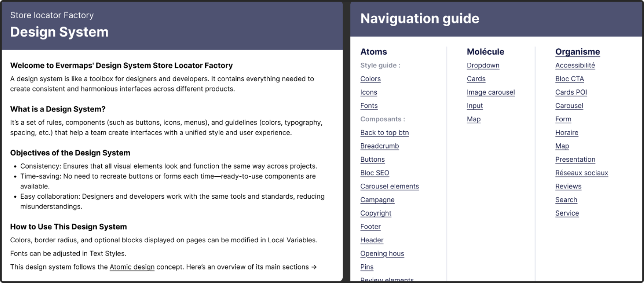The height and width of the screenshot is (283, 644).
Task: Open the Opening hous link
Action: tap(382, 253)
